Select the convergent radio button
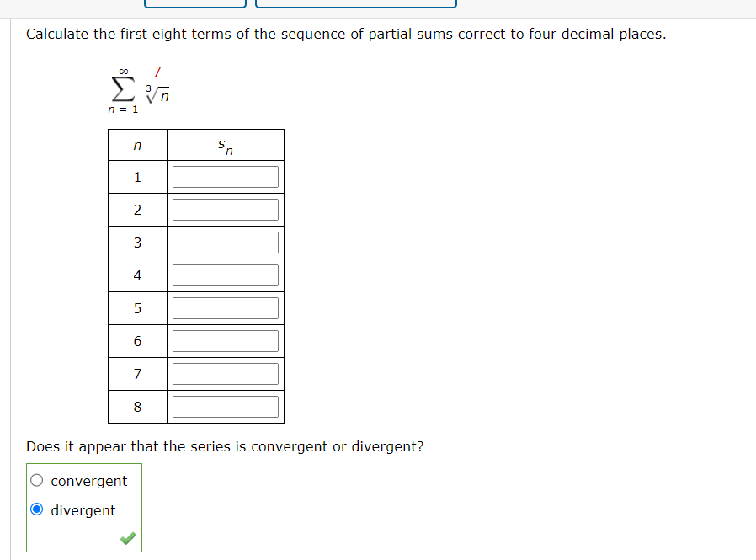Image resolution: width=756 pixels, height=560 pixels. coord(35,480)
